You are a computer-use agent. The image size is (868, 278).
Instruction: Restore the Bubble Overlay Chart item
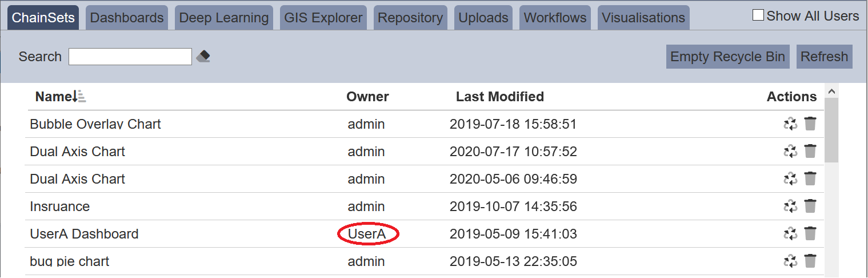coord(790,124)
